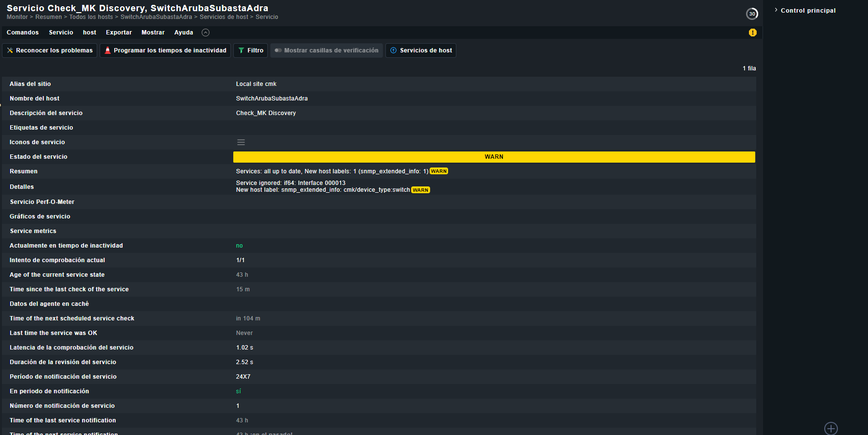Image resolution: width=868 pixels, height=435 pixels.
Task: Collapse the menu bar with the up-arrow icon
Action: click(206, 33)
